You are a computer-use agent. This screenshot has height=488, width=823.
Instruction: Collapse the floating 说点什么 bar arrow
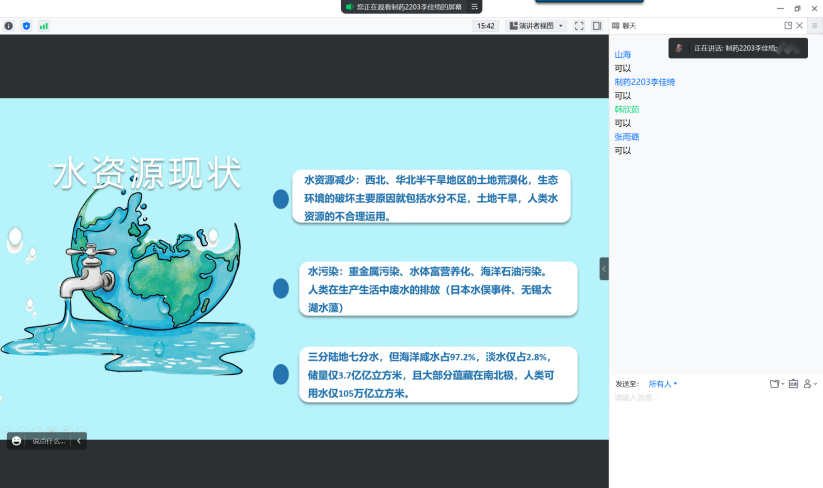(x=79, y=440)
